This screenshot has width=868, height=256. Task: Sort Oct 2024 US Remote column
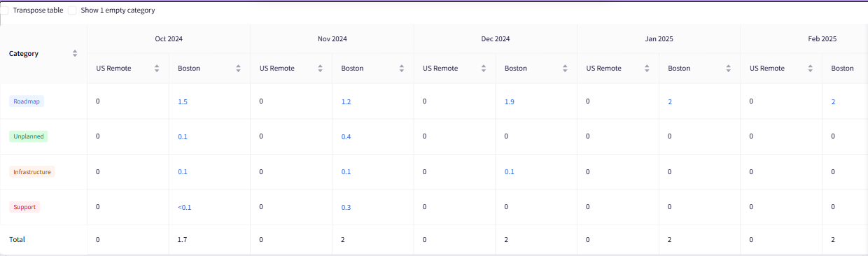coord(157,69)
